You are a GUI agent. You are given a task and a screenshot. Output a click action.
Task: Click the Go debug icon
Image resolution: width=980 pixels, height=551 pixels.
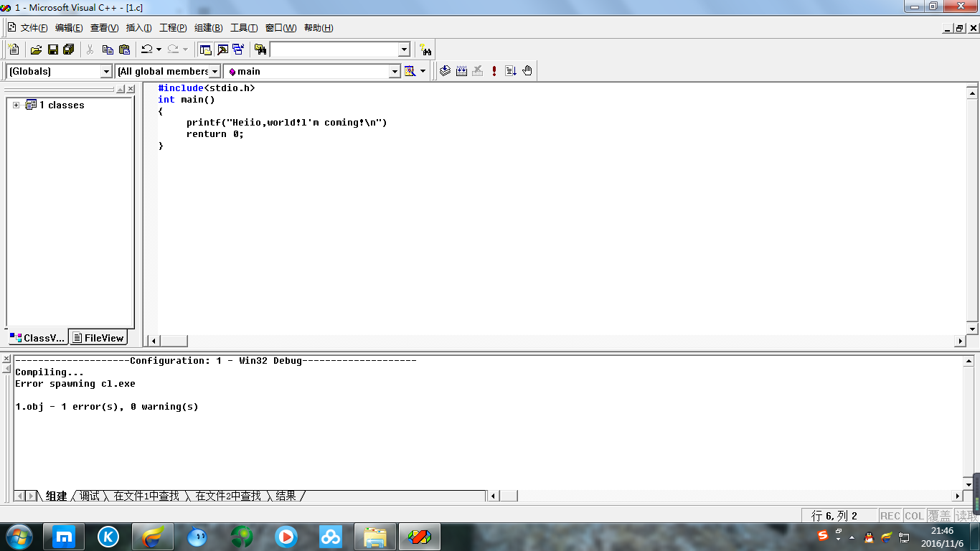pyautogui.click(x=511, y=71)
